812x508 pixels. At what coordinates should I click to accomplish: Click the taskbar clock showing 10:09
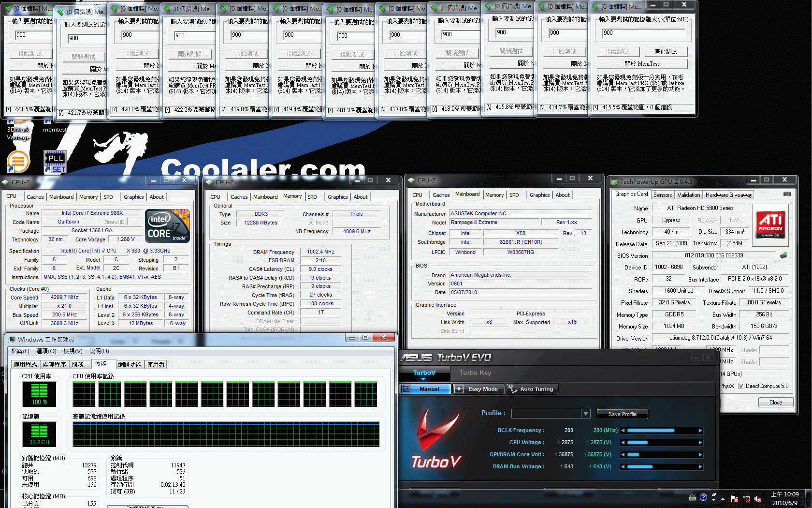click(x=784, y=498)
